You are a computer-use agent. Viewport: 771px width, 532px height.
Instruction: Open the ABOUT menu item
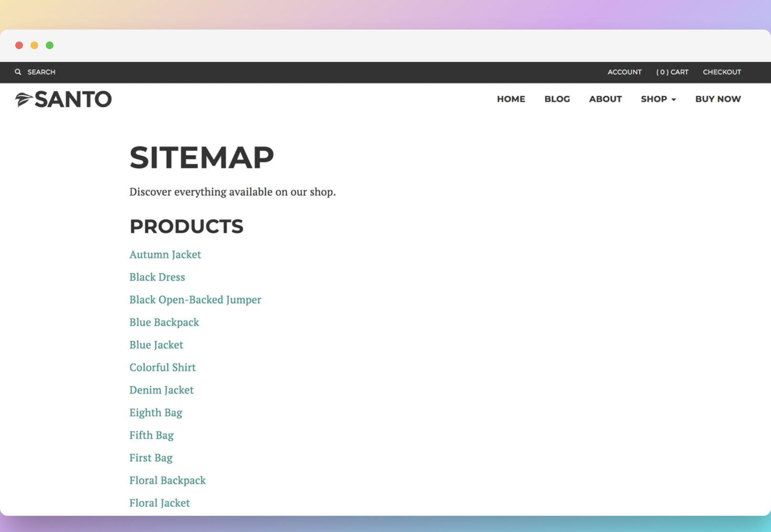[605, 99]
